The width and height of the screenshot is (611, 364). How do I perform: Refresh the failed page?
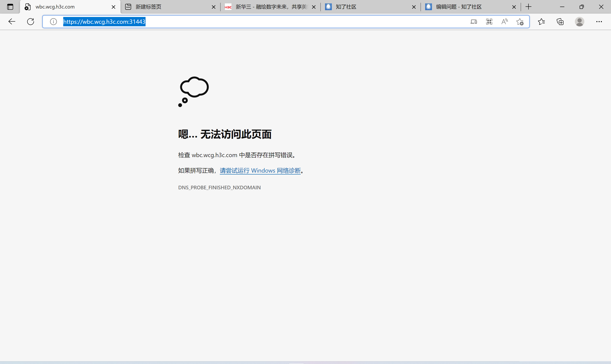(31, 22)
